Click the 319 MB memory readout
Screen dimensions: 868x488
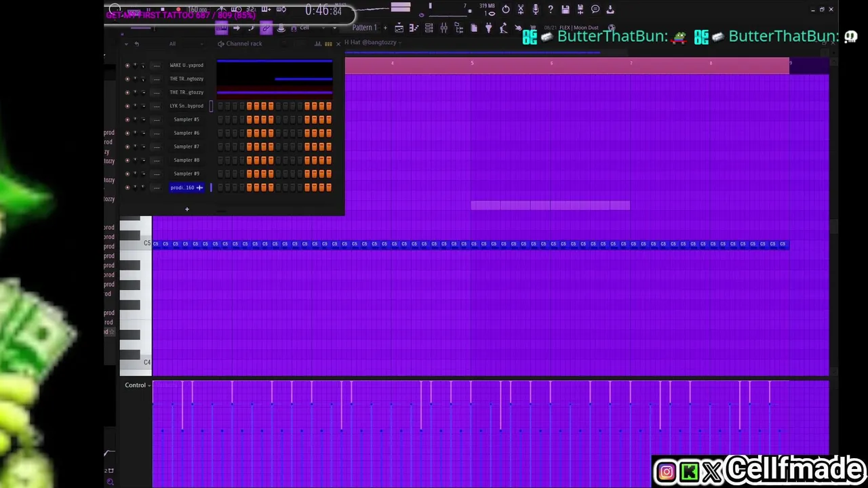[x=487, y=5]
